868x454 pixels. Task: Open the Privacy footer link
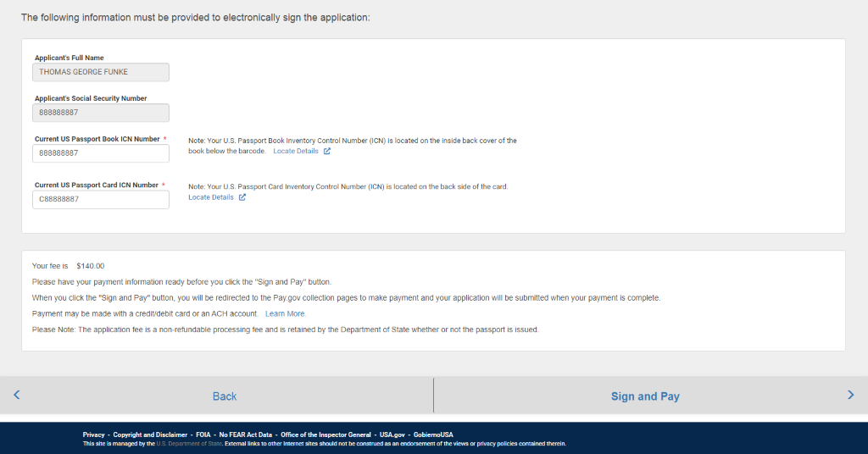point(94,435)
